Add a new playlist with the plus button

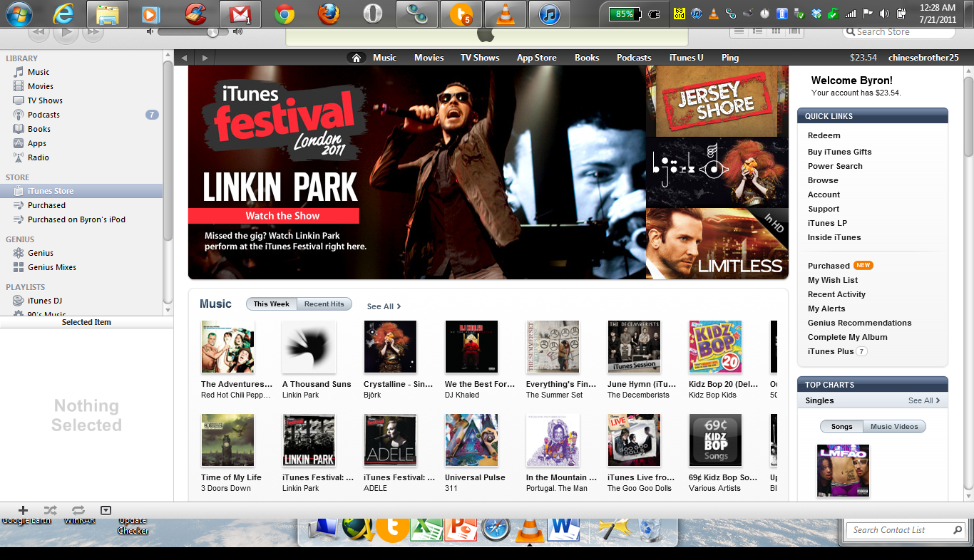[x=23, y=510]
